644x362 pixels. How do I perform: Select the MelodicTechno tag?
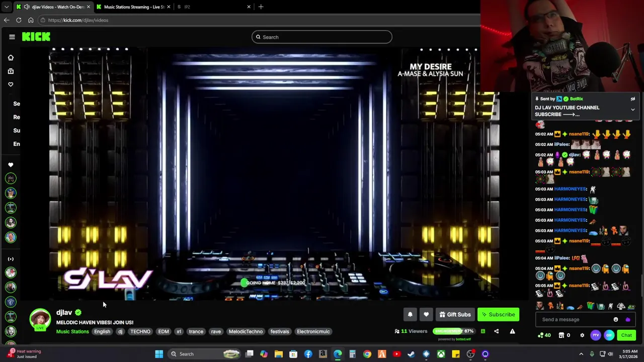(246, 332)
